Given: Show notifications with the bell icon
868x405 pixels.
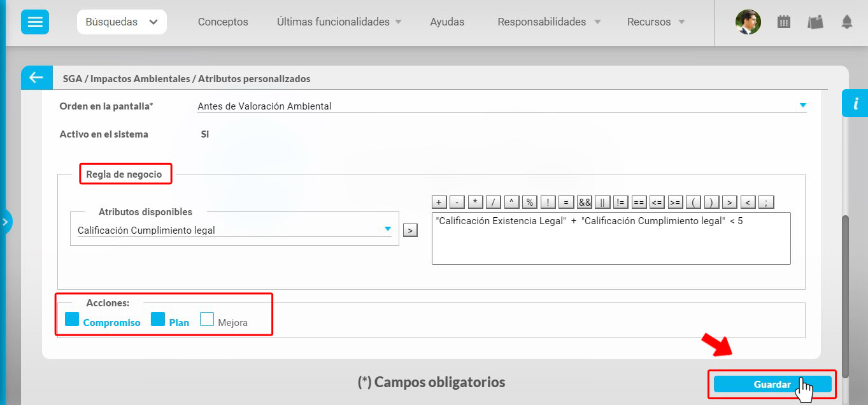Looking at the screenshot, I should (x=846, y=22).
